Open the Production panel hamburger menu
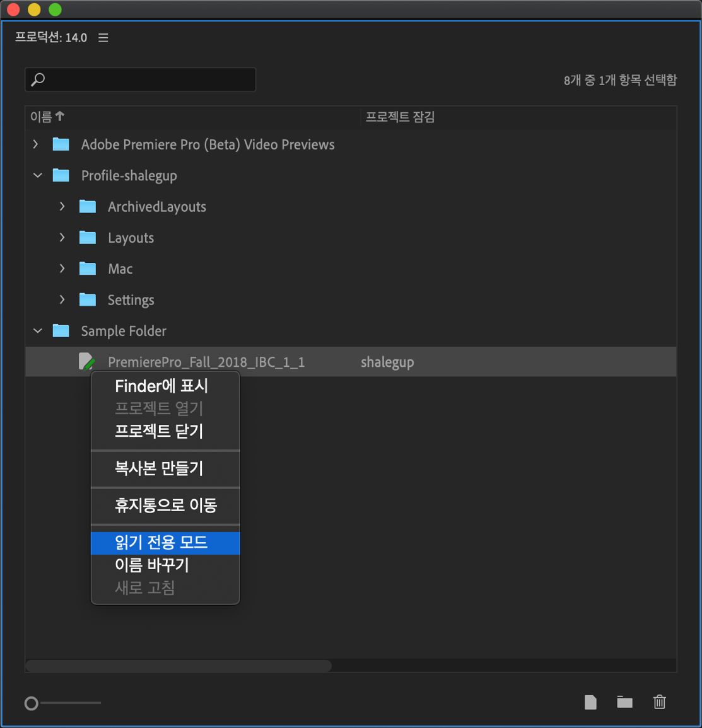The height and width of the screenshot is (728, 702). [x=102, y=38]
